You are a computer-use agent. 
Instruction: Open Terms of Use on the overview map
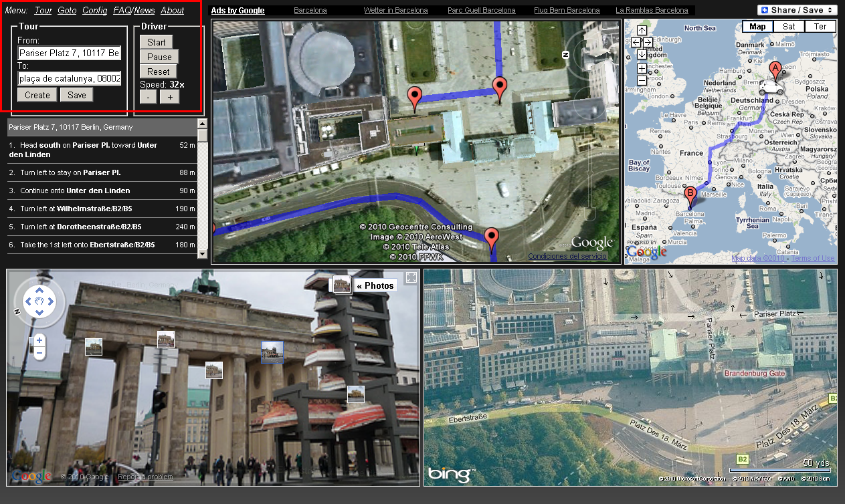point(814,258)
